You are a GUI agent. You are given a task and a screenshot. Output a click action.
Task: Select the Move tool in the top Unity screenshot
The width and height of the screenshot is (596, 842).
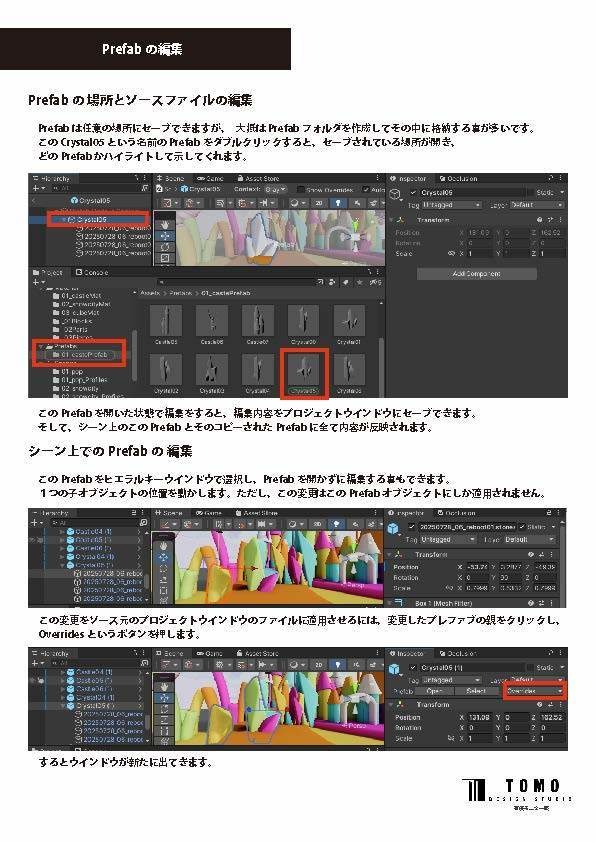click(165, 236)
